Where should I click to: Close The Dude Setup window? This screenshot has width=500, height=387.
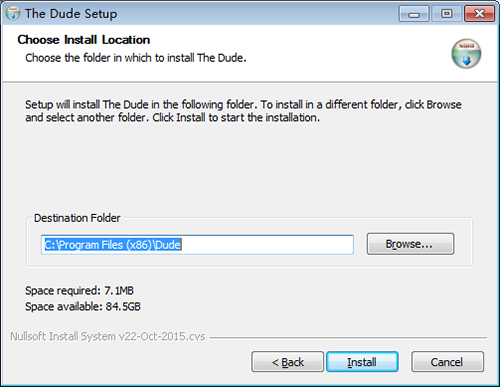pos(479,14)
